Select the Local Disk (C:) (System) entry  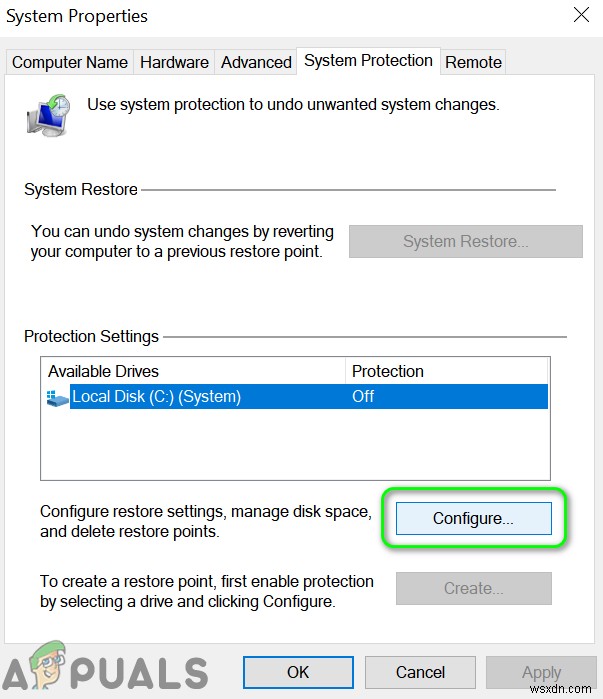157,397
